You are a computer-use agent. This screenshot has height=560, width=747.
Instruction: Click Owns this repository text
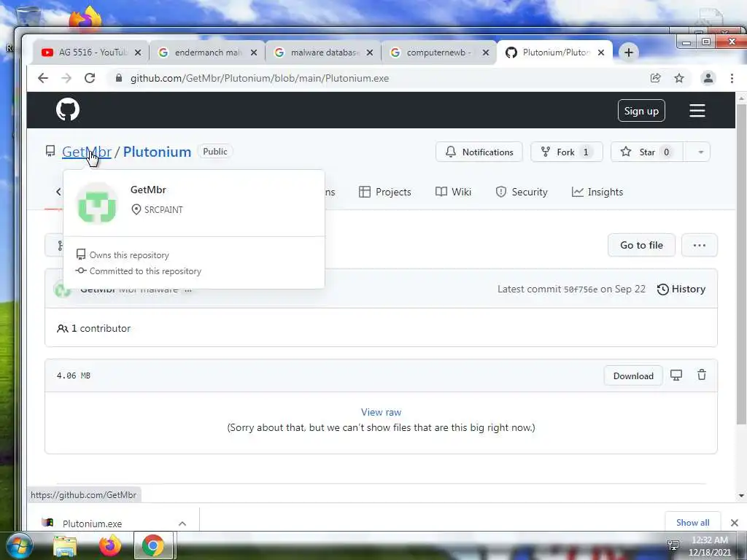coord(129,254)
